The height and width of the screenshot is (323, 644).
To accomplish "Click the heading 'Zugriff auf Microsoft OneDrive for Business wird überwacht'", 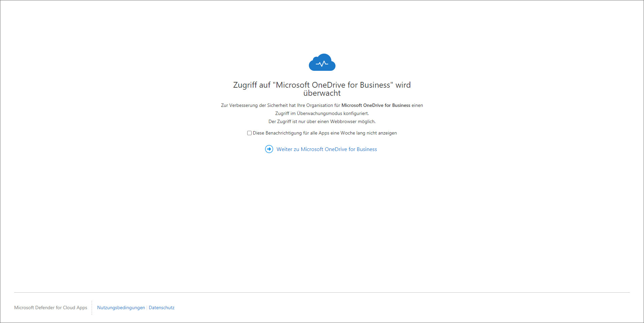I will (x=322, y=89).
